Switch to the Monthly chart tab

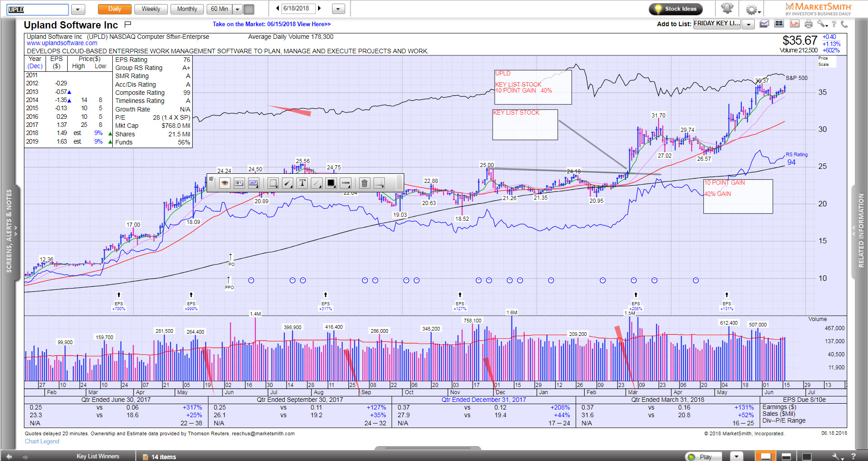pos(187,9)
